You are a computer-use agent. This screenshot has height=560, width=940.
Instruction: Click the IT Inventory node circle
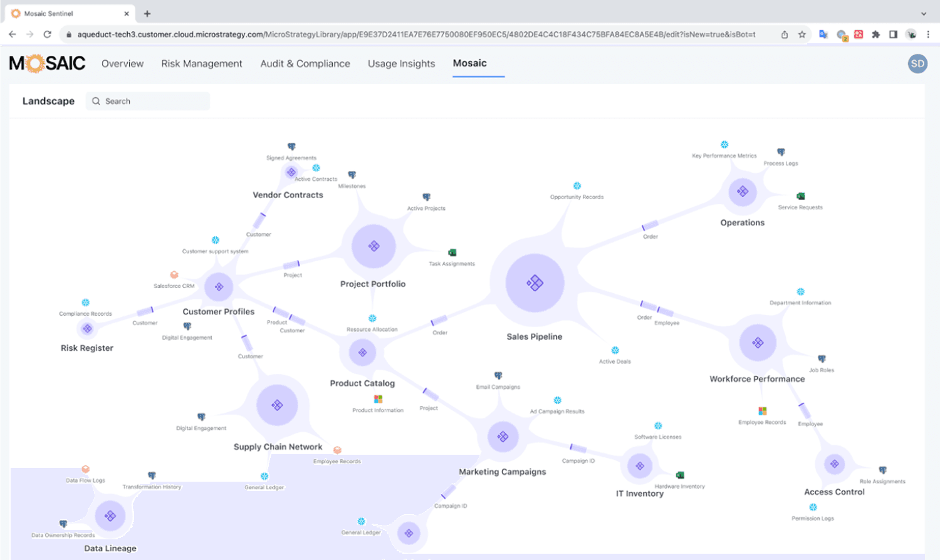pyautogui.click(x=640, y=466)
